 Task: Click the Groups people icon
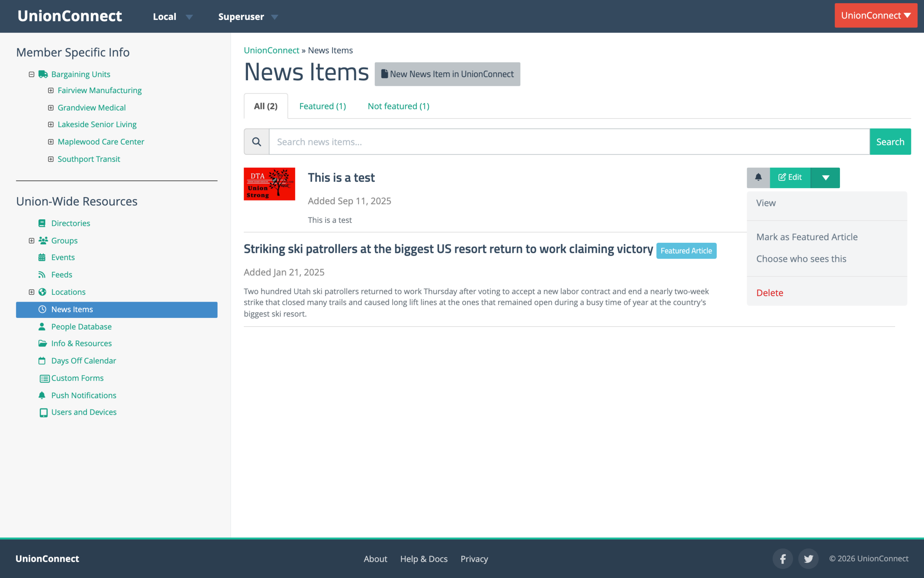(43, 241)
